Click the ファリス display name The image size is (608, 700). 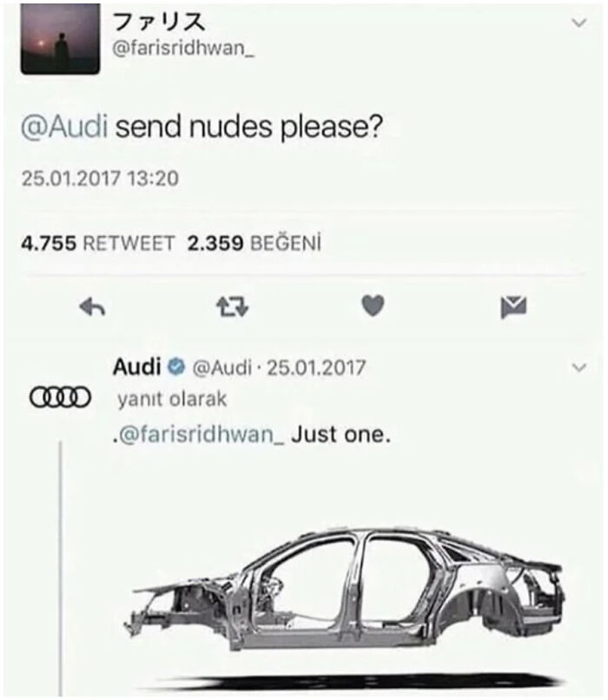(158, 21)
